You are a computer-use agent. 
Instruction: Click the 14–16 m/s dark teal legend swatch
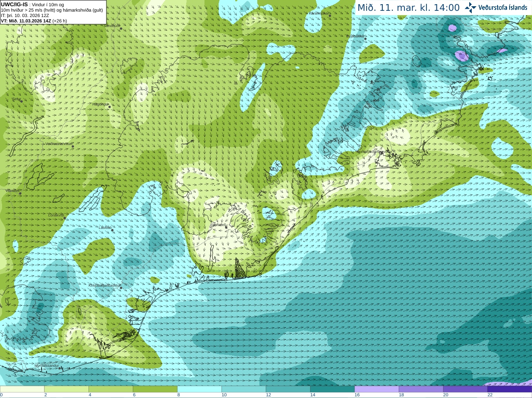(332, 389)
